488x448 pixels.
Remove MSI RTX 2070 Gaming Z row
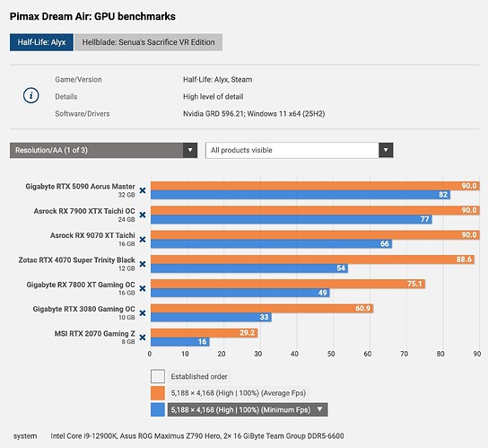click(x=143, y=338)
